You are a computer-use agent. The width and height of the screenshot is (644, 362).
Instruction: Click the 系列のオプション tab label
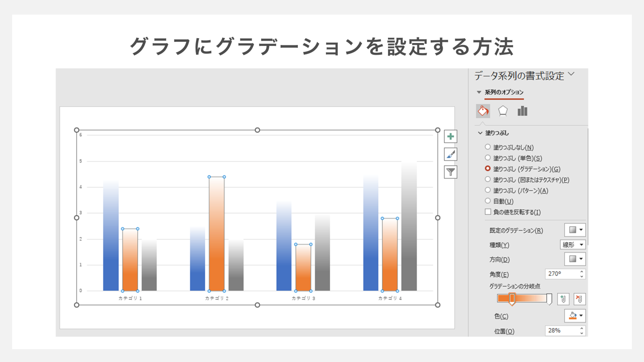coord(504,92)
